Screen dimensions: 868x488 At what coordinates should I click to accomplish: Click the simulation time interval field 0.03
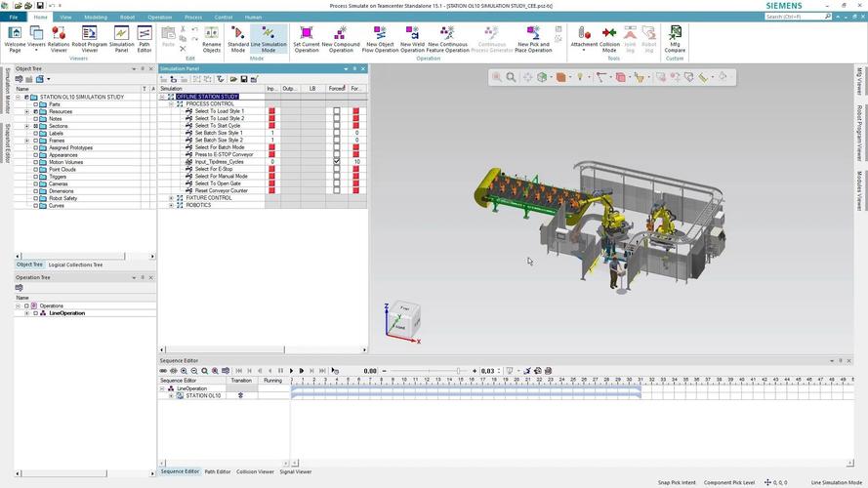tap(489, 371)
